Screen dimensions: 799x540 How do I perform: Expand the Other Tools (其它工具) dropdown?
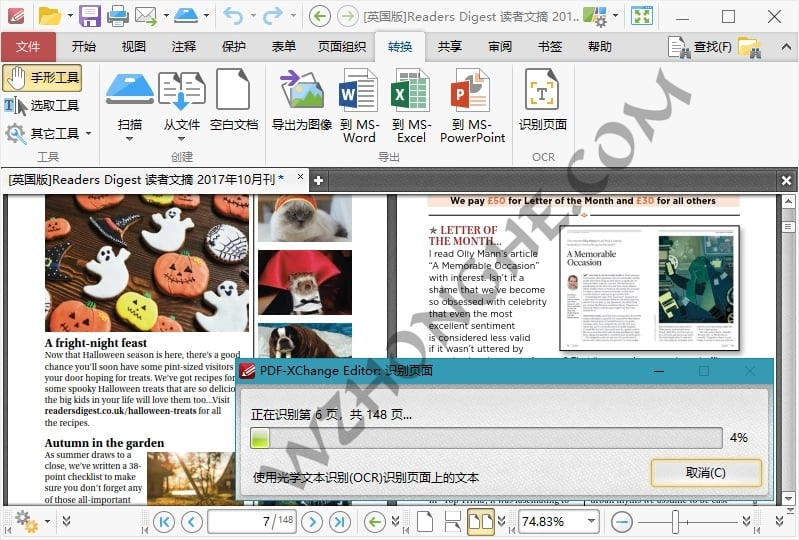[87, 133]
